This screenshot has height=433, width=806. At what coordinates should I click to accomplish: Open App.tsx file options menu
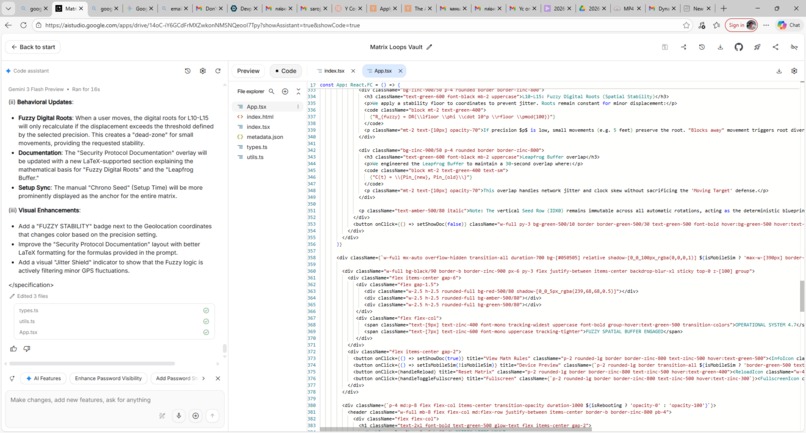298,107
